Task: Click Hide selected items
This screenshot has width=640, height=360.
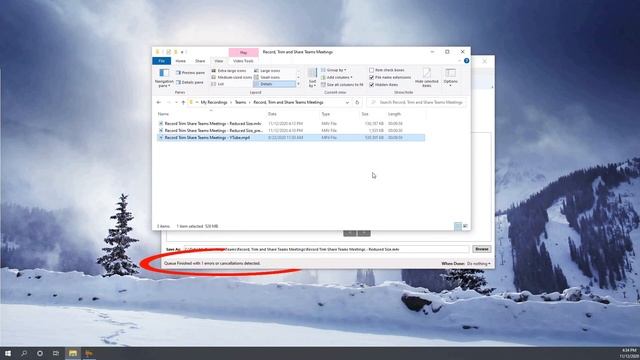Action: point(427,78)
